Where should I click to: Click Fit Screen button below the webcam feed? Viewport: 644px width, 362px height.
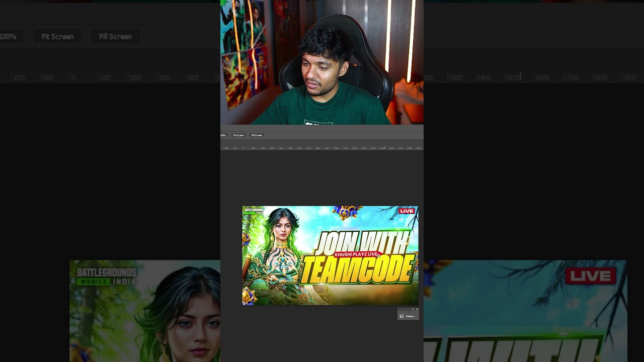(x=238, y=135)
